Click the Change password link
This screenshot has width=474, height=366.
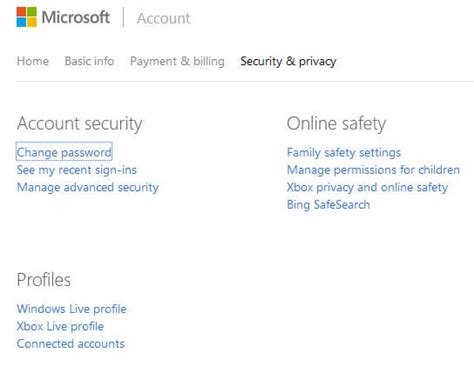coord(64,152)
